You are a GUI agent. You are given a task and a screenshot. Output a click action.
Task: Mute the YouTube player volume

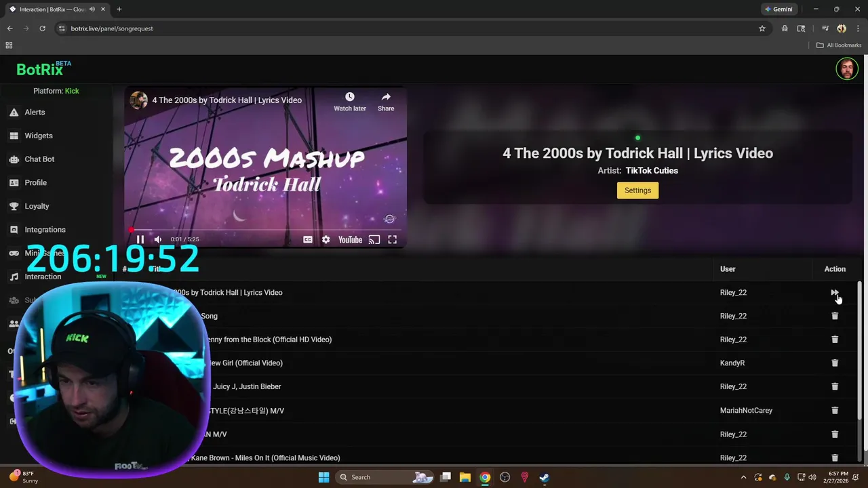pos(157,239)
